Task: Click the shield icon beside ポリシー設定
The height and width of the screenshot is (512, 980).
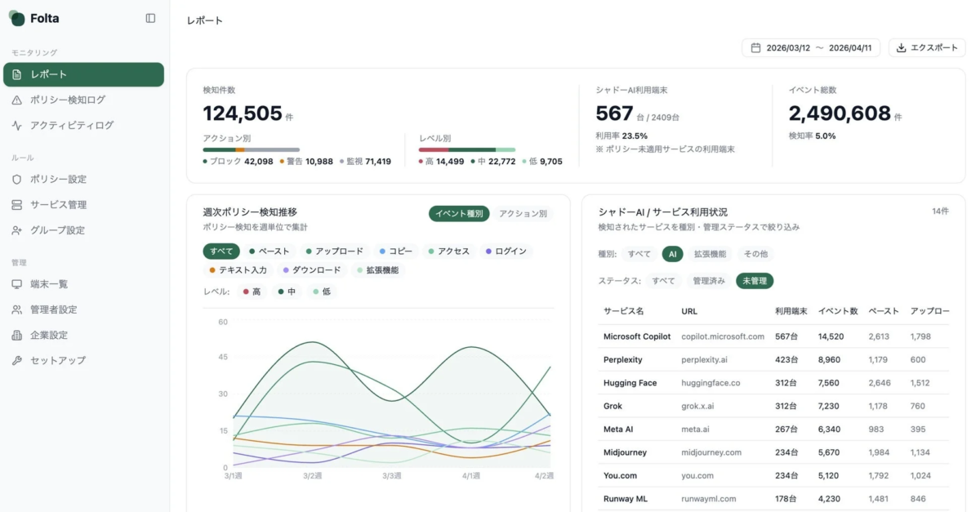Action: click(x=17, y=179)
